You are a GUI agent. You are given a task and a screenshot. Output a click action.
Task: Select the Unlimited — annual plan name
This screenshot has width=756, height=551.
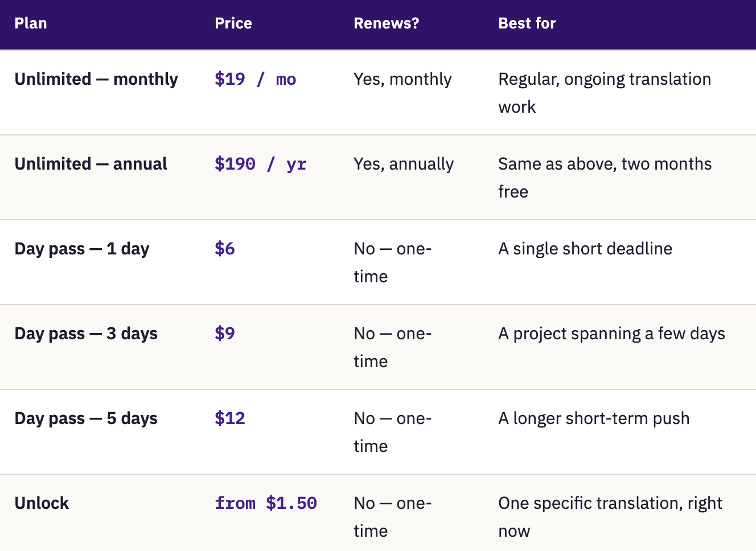(x=91, y=164)
